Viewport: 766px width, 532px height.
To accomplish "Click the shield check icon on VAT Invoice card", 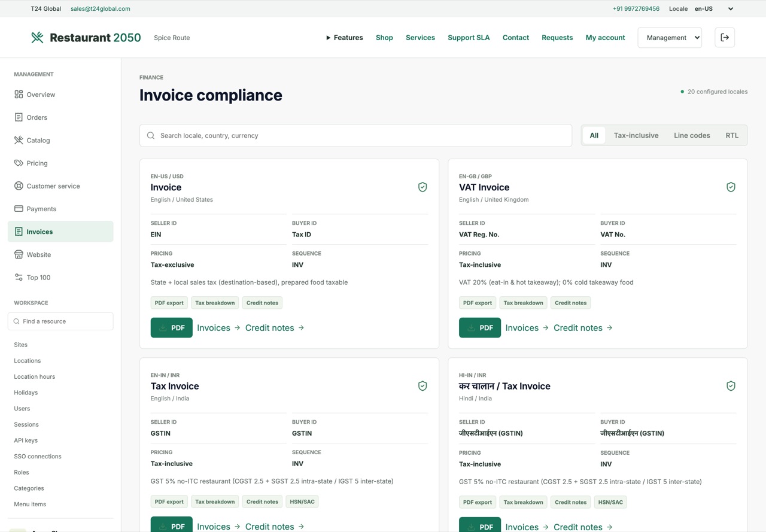I will pyautogui.click(x=731, y=187).
